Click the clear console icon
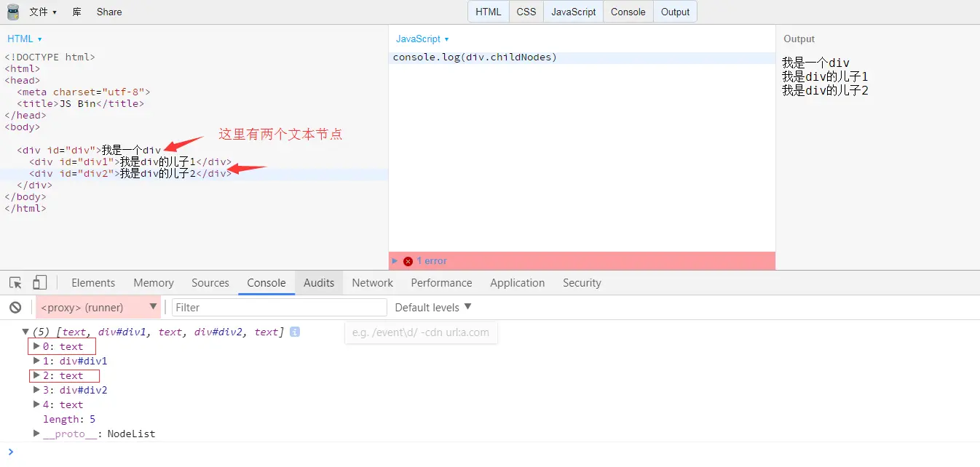This screenshot has height=467, width=980. pos(15,308)
